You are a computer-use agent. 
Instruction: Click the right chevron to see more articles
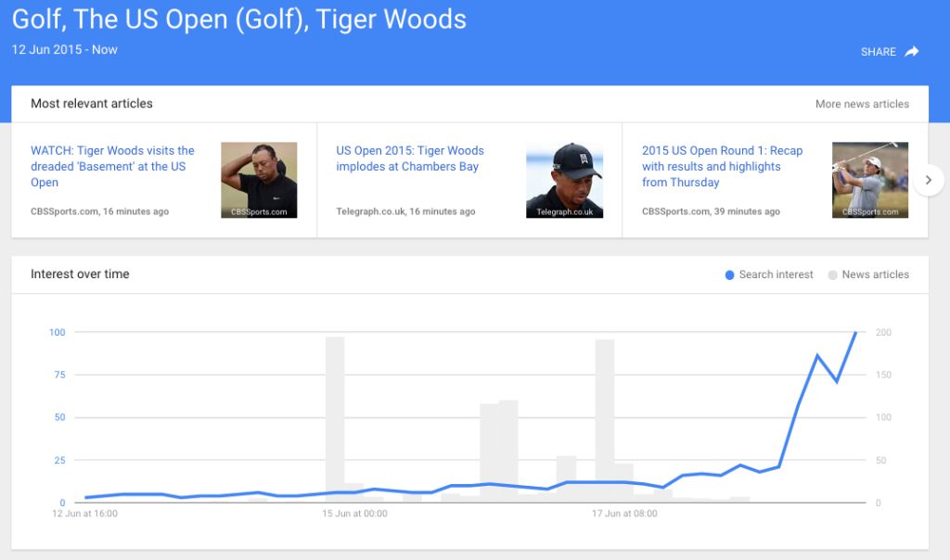(x=929, y=180)
